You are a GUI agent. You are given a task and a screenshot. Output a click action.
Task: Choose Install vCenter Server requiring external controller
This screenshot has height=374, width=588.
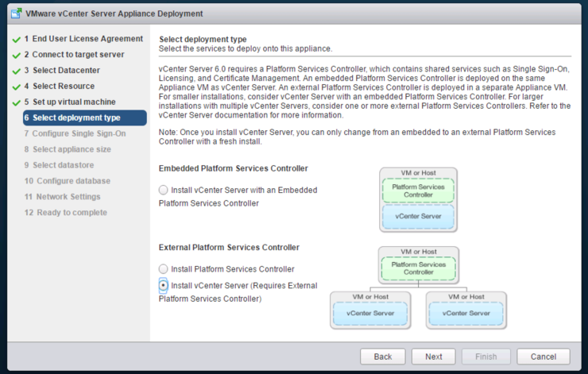coord(163,286)
